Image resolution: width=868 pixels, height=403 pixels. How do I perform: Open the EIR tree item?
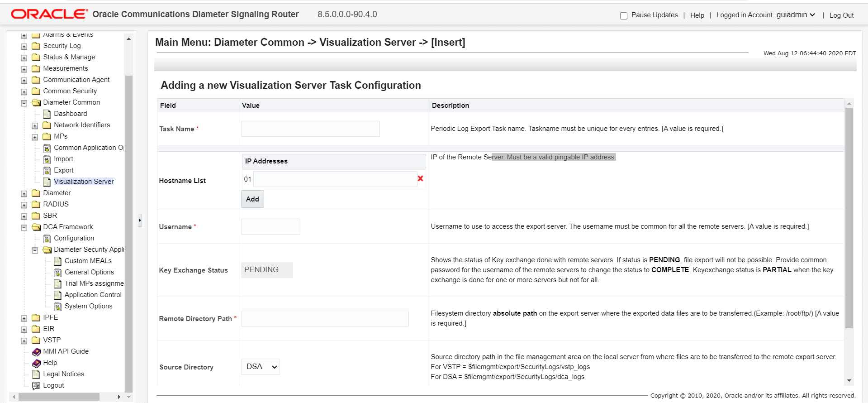point(49,329)
